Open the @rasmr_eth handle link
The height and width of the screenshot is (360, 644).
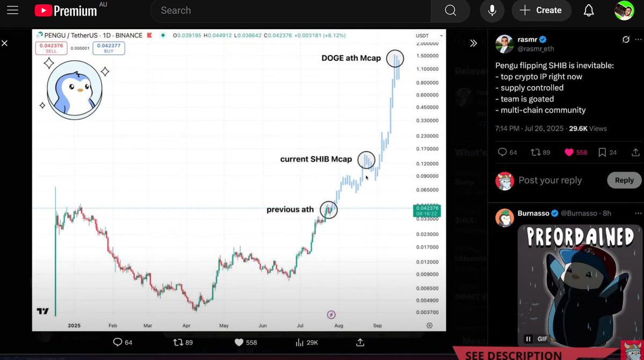coord(536,49)
